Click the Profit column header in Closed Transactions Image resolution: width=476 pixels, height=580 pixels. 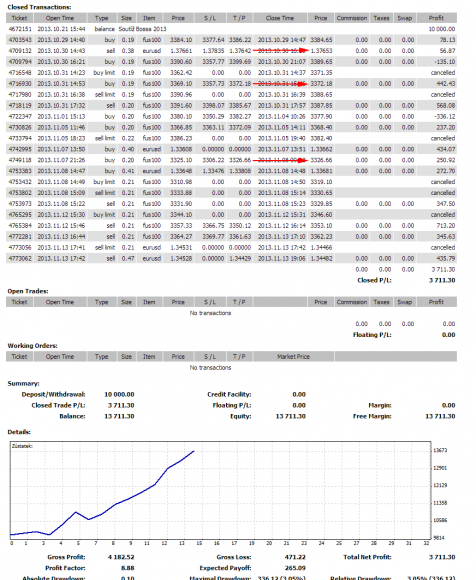click(x=436, y=18)
